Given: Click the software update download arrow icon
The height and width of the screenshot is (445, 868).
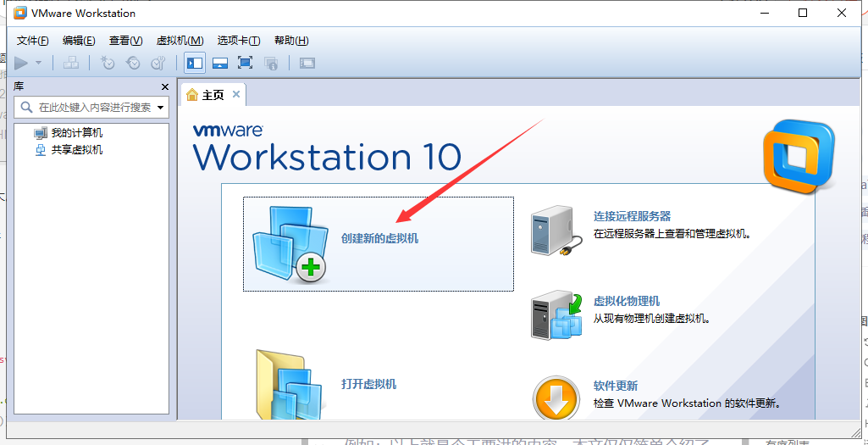Looking at the screenshot, I should [x=557, y=398].
